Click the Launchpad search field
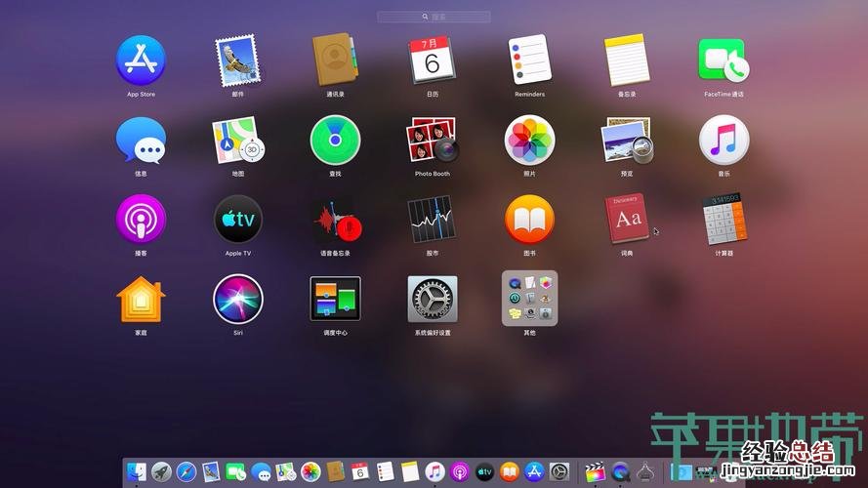 [x=434, y=17]
